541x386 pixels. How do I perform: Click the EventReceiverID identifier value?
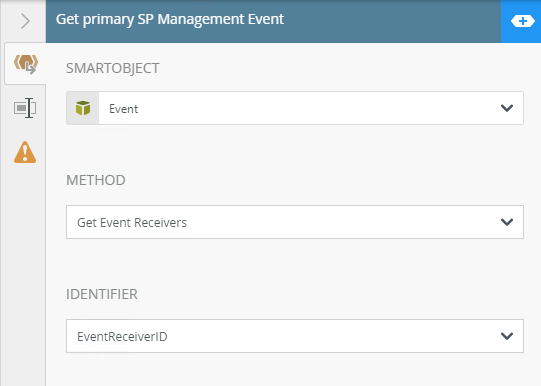coord(122,337)
